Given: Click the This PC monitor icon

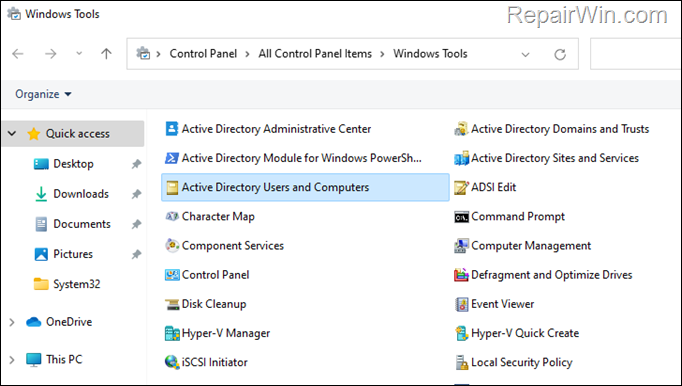Looking at the screenshot, I should pos(33,360).
